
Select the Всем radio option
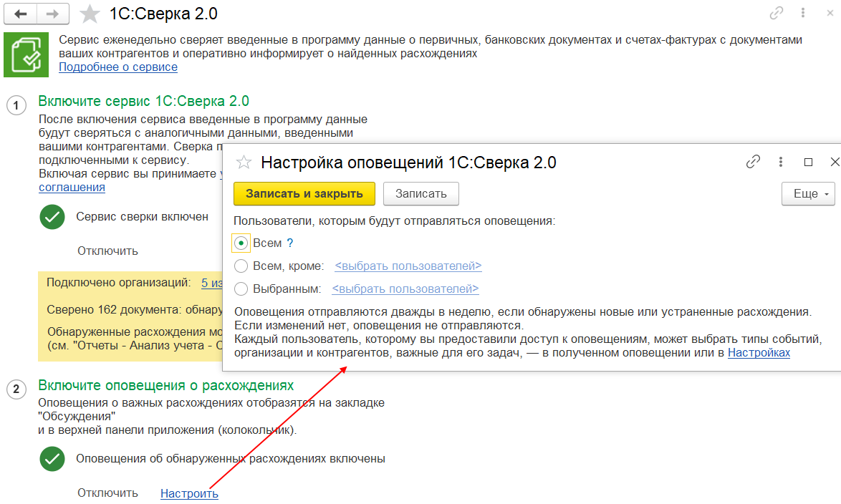241,243
